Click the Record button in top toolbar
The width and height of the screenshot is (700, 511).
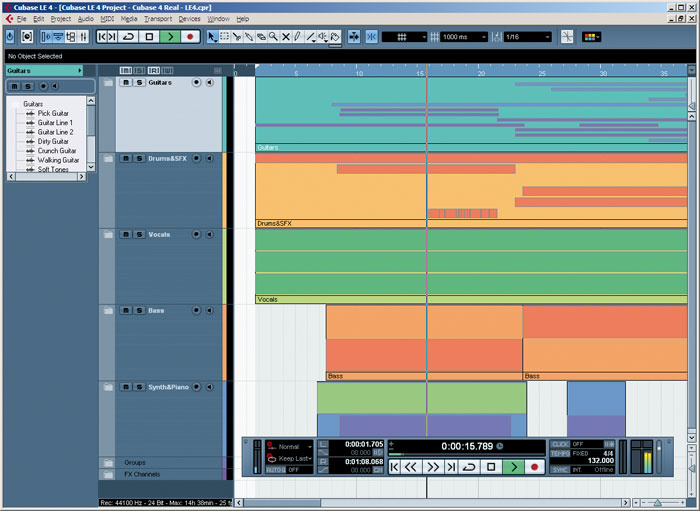click(x=192, y=37)
